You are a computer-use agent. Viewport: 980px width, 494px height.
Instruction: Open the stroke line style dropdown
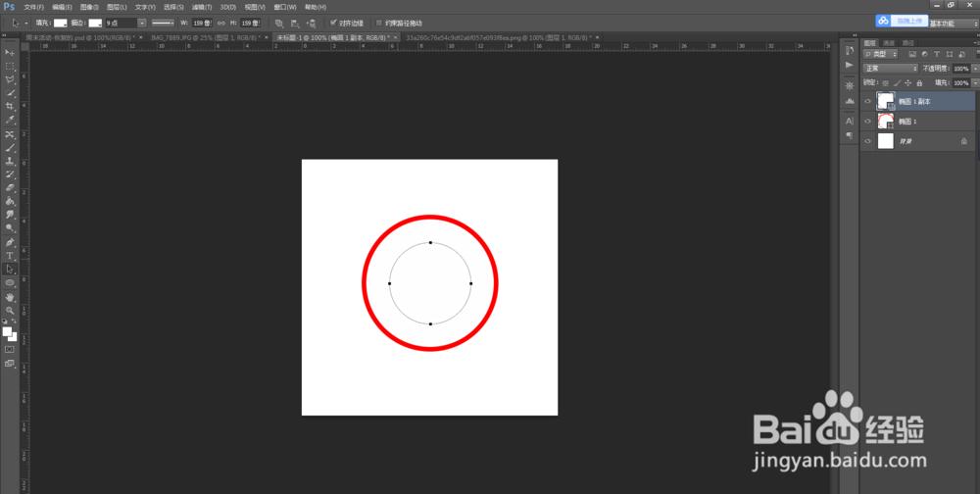click(163, 24)
